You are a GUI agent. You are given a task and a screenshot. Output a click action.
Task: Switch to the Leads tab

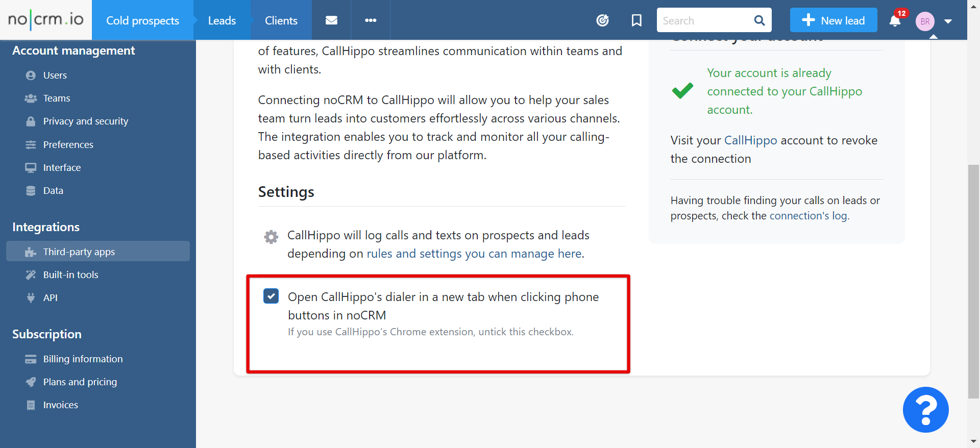[x=222, y=20]
